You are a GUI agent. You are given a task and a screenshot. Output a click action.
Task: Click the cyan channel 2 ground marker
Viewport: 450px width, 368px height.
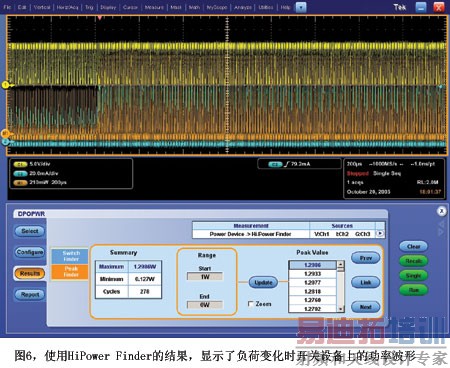click(5, 142)
